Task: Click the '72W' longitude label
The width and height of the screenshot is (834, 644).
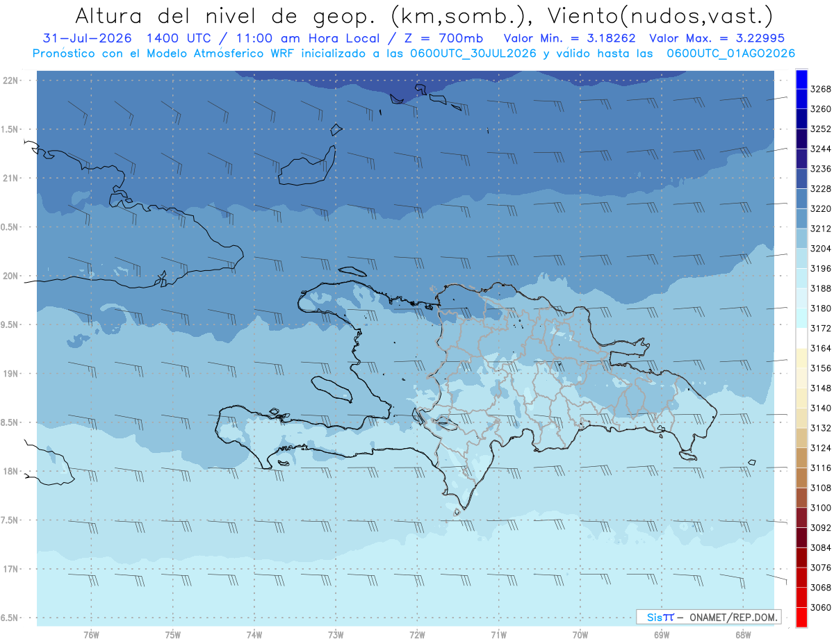Action: (x=417, y=635)
